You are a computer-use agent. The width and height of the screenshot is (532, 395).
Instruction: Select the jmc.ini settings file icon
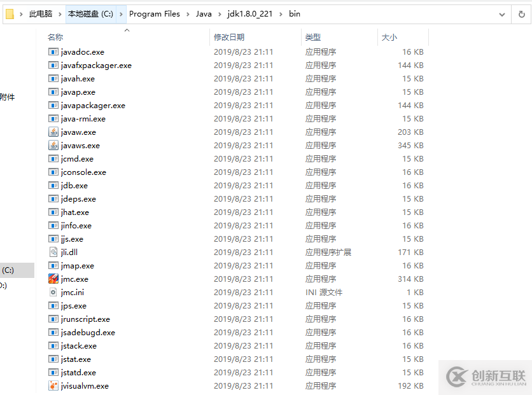tap(53, 292)
